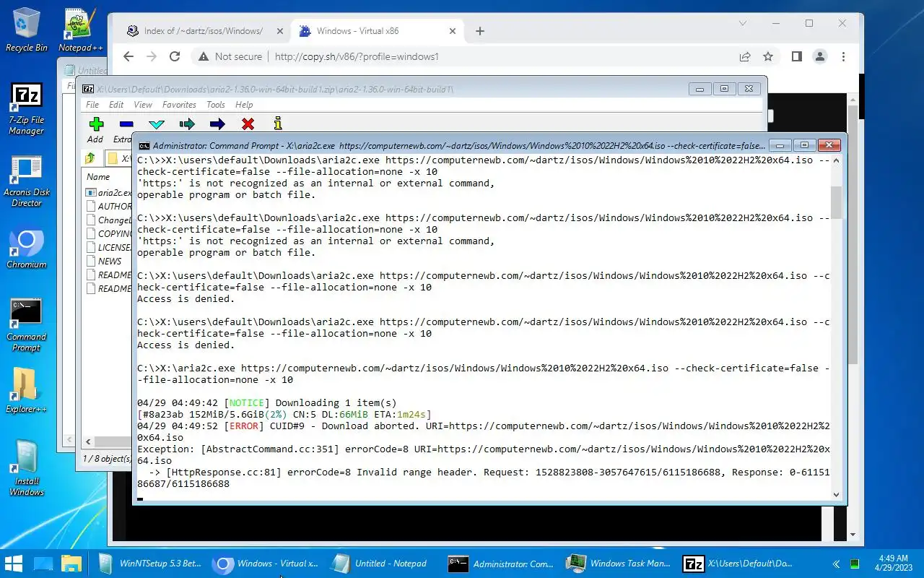
Task: Click the browser Share icon
Action: pyautogui.click(x=745, y=56)
